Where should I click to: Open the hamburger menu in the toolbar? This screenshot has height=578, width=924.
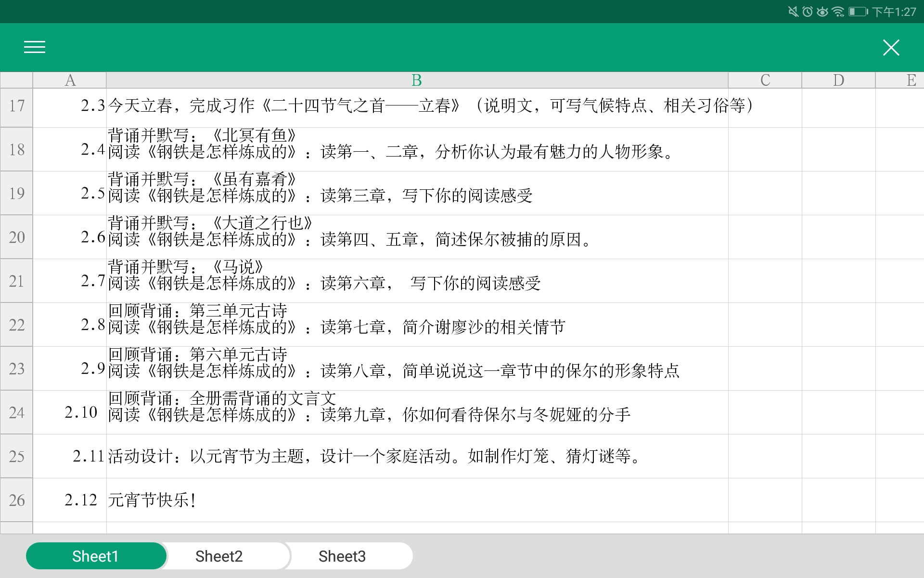pyautogui.click(x=34, y=47)
